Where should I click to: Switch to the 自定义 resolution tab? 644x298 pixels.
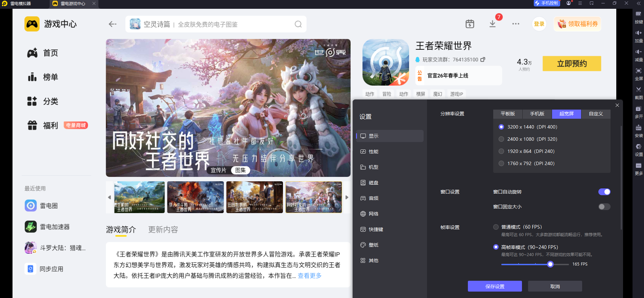(x=596, y=114)
